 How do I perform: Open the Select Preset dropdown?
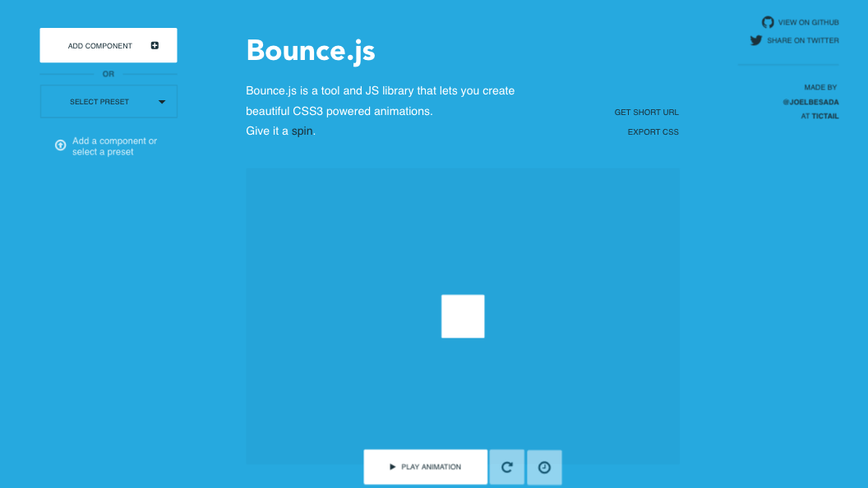(x=108, y=102)
